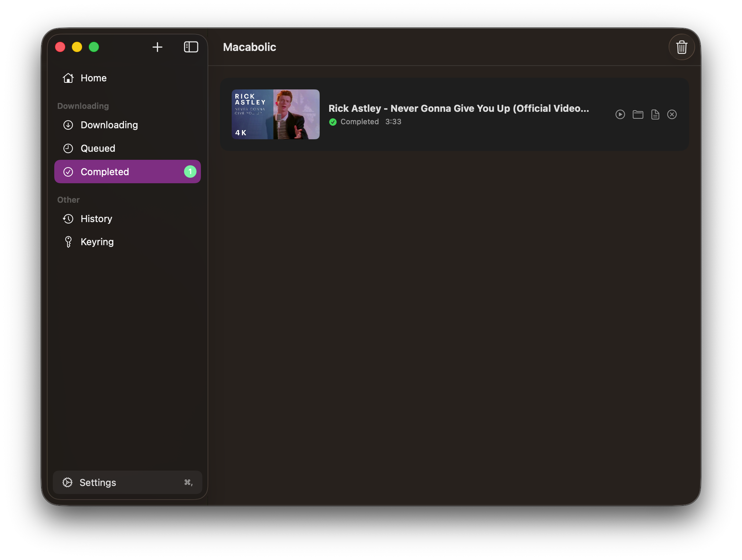Click the Completed count badge showing 1
The width and height of the screenshot is (742, 560).
[190, 172]
